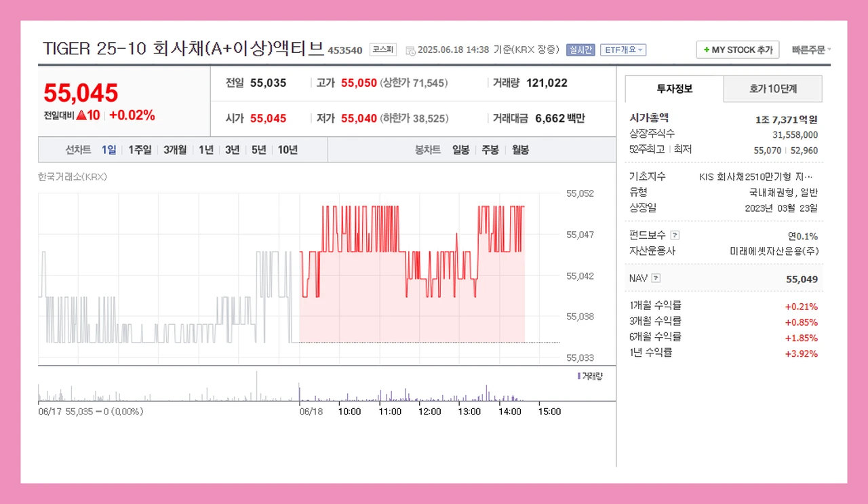Click the 펀드보수 value 연0.1%

[x=802, y=236]
